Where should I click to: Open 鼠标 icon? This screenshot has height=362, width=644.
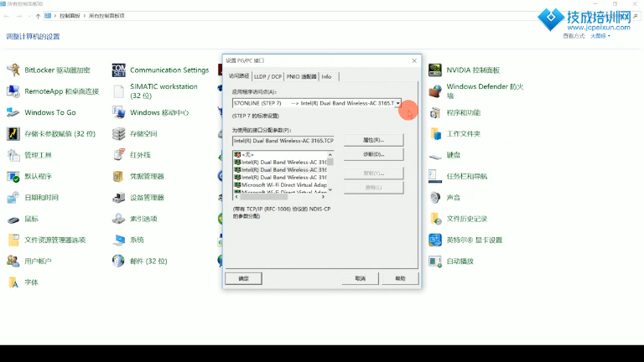point(13,219)
